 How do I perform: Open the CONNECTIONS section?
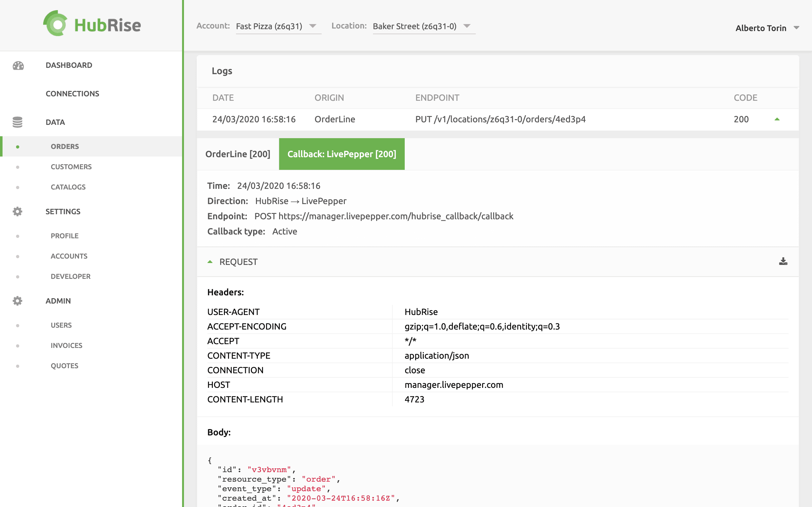click(x=72, y=93)
